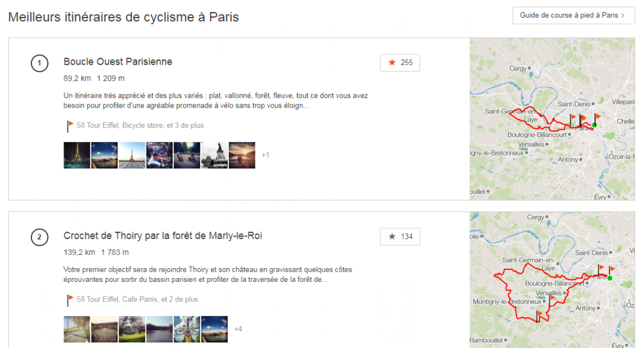Open the black-and-white statue photo thumbnail
Viewport: 644px width, 348px height.
pyautogui.click(x=214, y=155)
